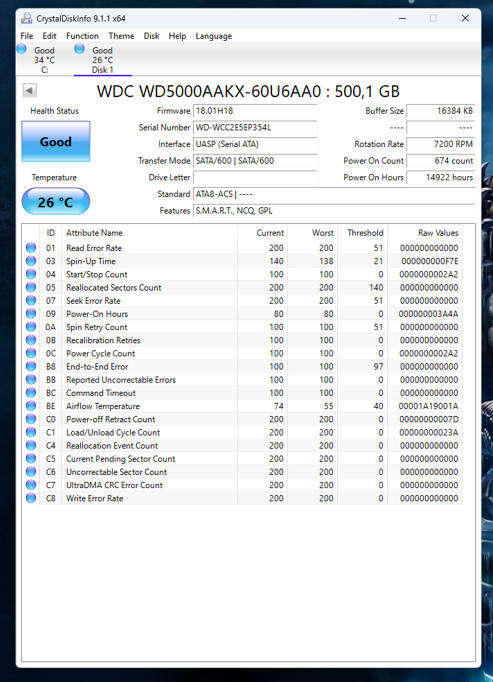Click the blue status icon for Power-On Hours
This screenshot has width=493, height=682.
[31, 314]
